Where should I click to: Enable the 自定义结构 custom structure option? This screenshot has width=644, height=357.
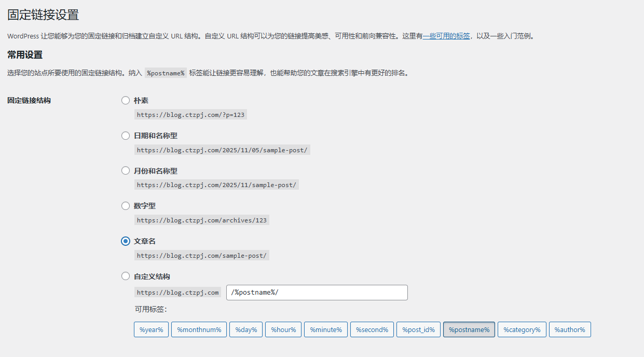tap(126, 276)
